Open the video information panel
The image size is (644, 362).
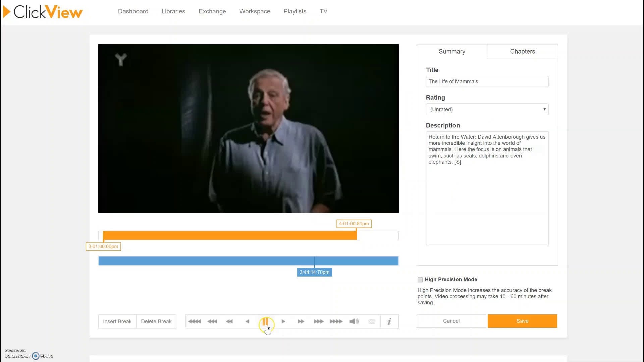389,321
